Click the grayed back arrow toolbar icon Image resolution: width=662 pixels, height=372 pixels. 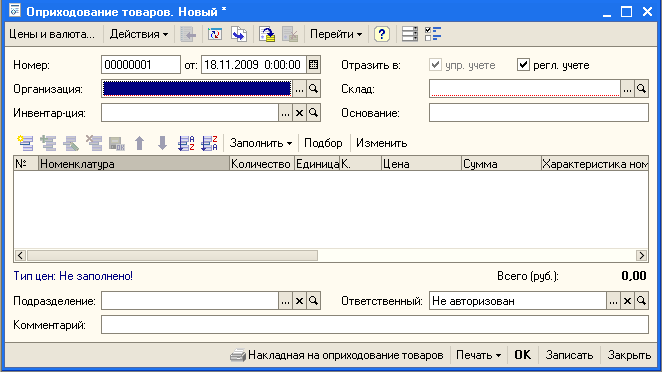tap(188, 34)
